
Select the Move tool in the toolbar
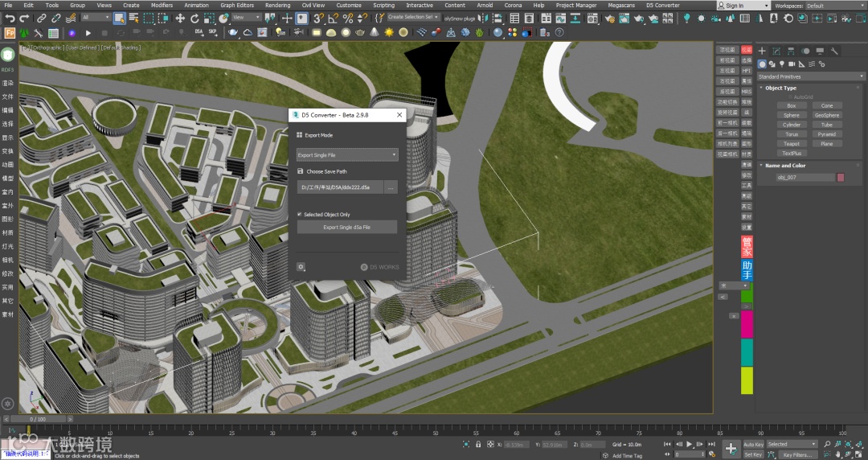click(x=180, y=18)
